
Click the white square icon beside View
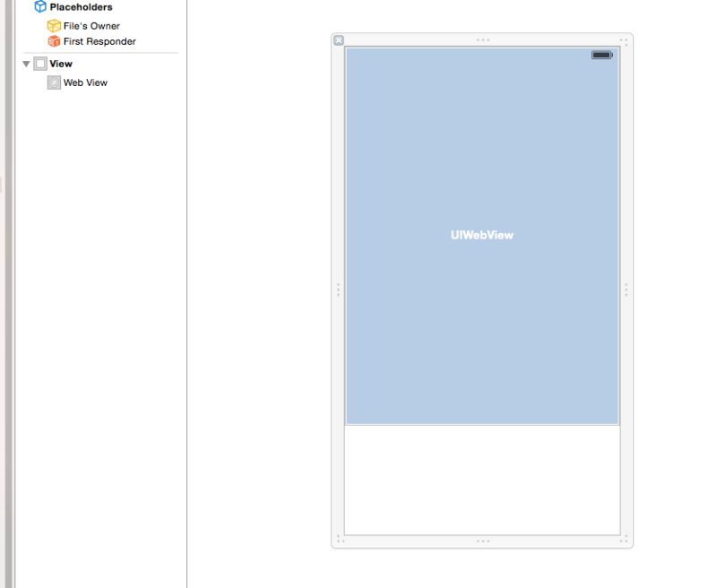tap(40, 64)
